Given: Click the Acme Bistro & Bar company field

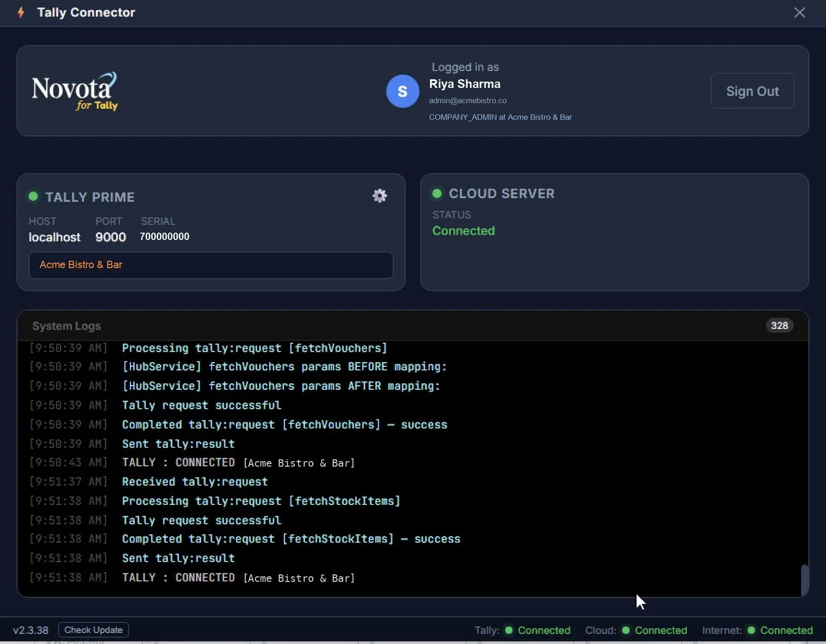Looking at the screenshot, I should click(211, 265).
